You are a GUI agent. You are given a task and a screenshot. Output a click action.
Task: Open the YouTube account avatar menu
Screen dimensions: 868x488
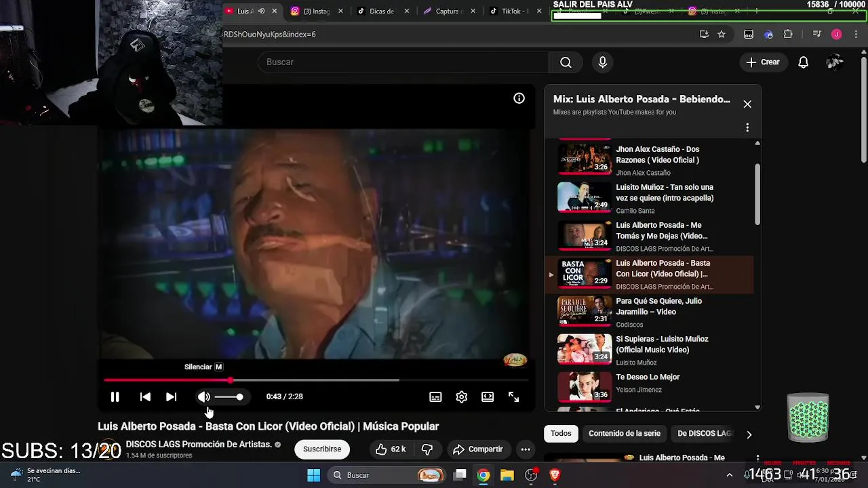pyautogui.click(x=835, y=62)
